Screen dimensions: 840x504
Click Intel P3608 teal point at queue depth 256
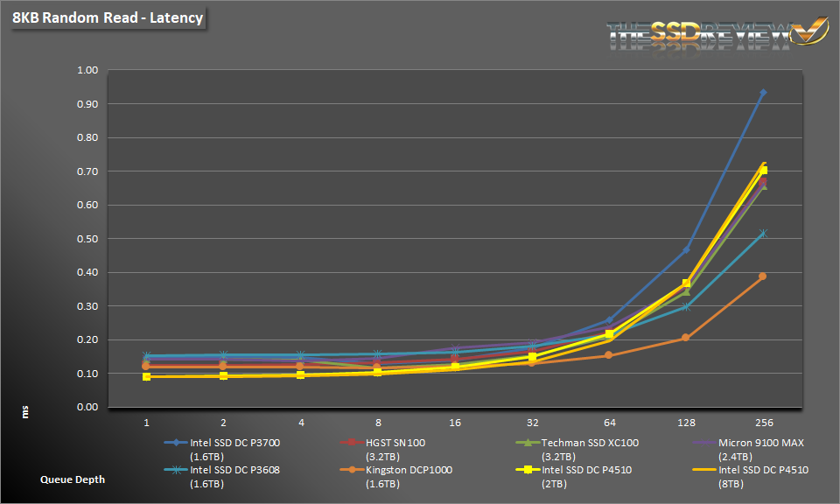click(763, 234)
